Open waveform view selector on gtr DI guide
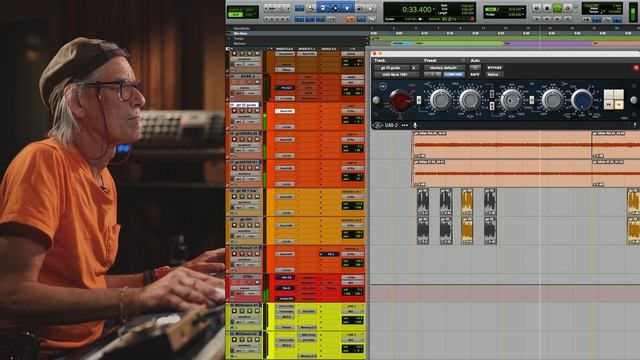This screenshot has width=640, height=360. tap(244, 116)
